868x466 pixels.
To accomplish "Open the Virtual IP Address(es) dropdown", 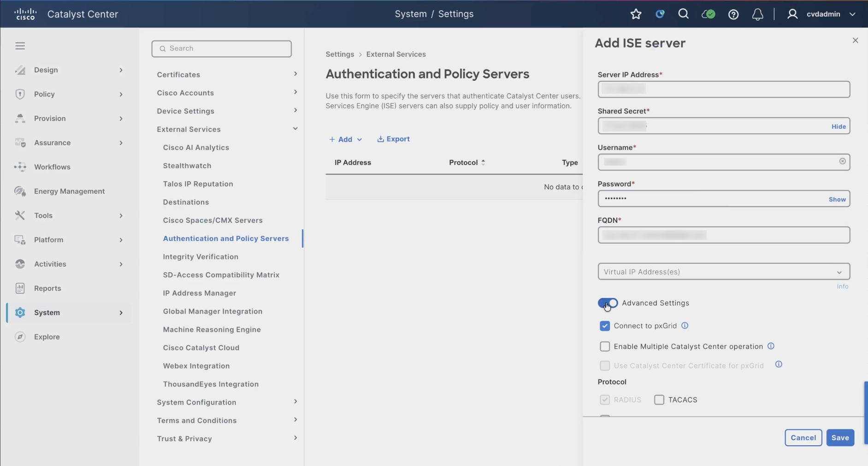I will pyautogui.click(x=724, y=272).
